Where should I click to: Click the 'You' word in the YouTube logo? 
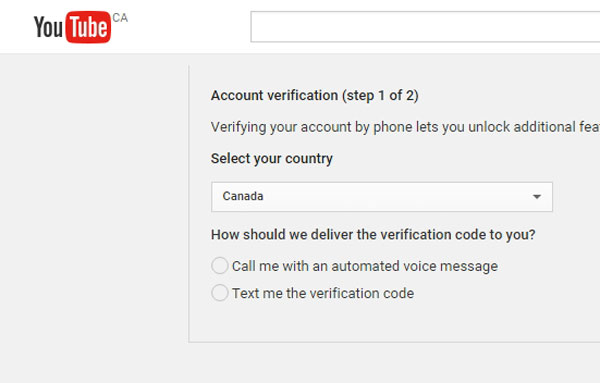click(48, 27)
